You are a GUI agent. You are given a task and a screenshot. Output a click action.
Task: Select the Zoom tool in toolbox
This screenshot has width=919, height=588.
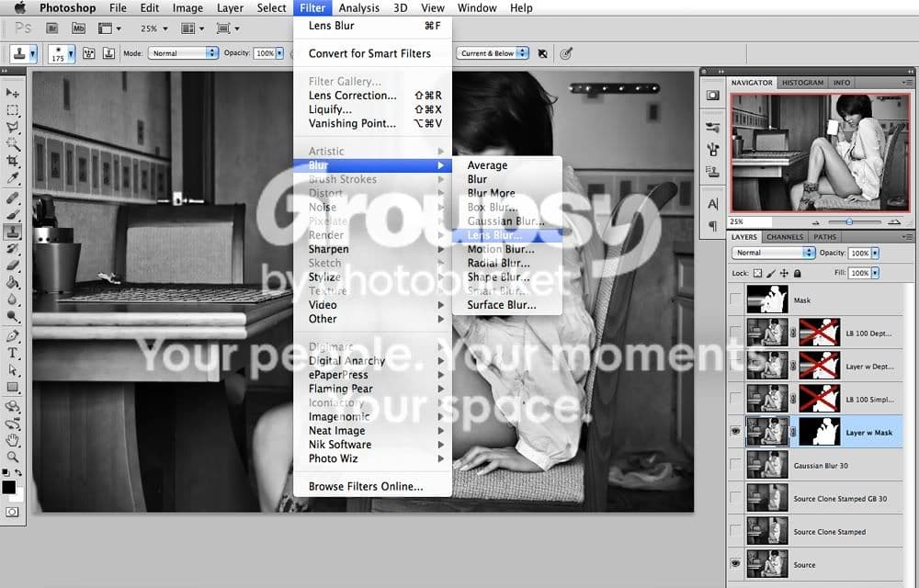(12, 458)
